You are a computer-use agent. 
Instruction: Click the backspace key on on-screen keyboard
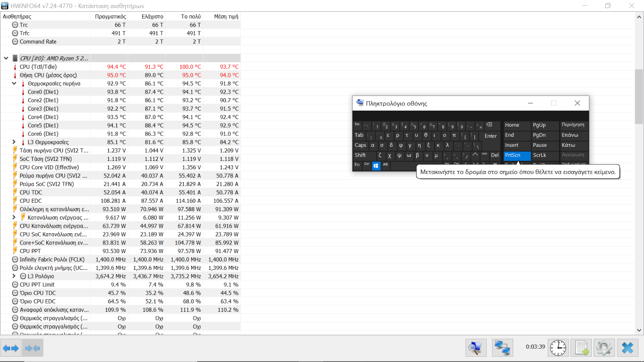492,125
